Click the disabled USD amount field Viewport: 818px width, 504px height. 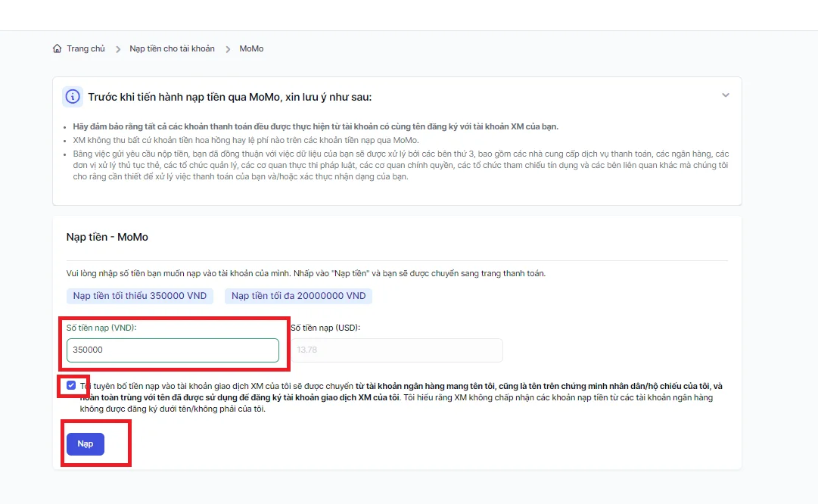coord(397,350)
